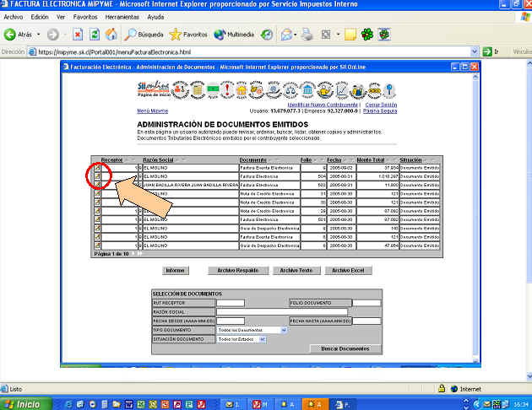Expand the Tipo Documento dropdown
Viewport: 532px width, 410px height.
[284, 330]
